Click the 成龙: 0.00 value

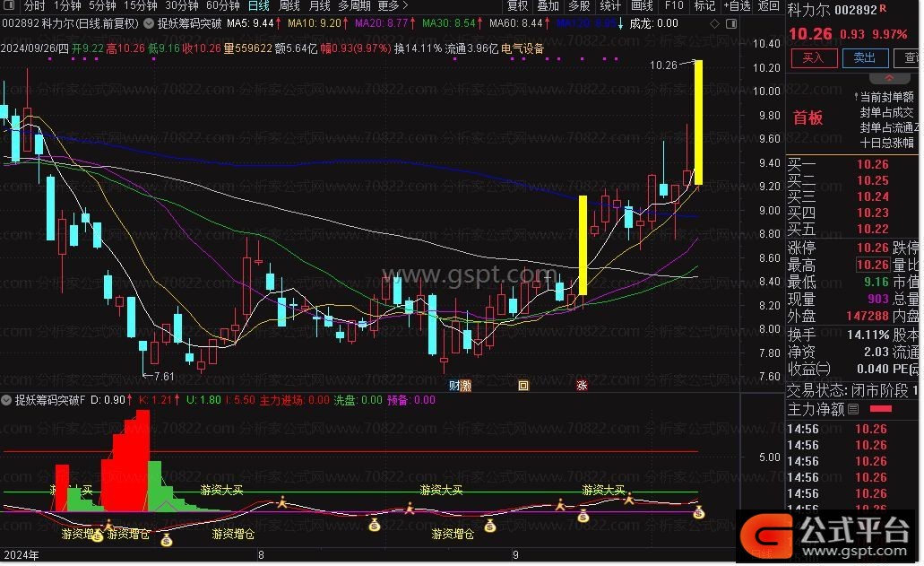coord(654,23)
